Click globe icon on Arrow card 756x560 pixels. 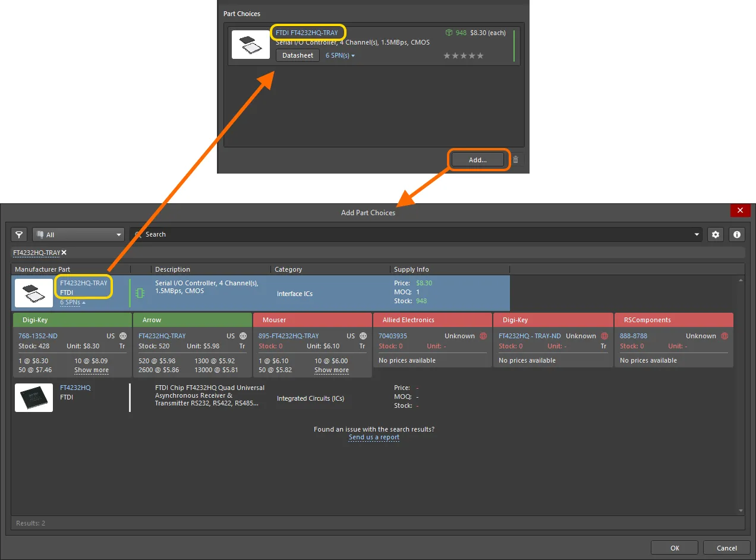click(x=243, y=336)
